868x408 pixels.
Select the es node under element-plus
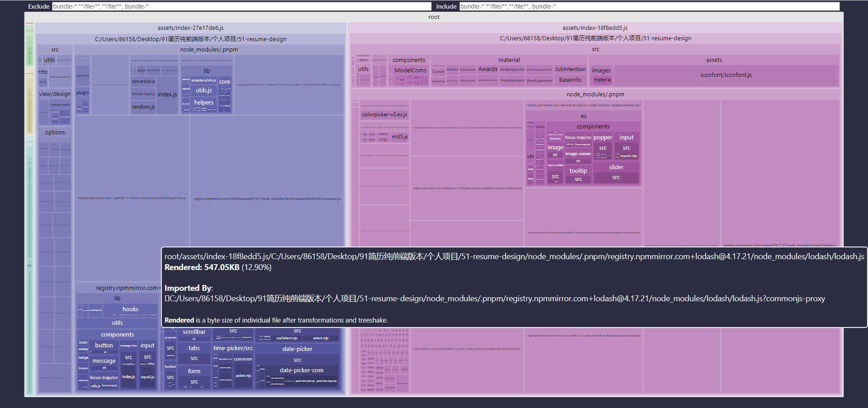(584, 116)
